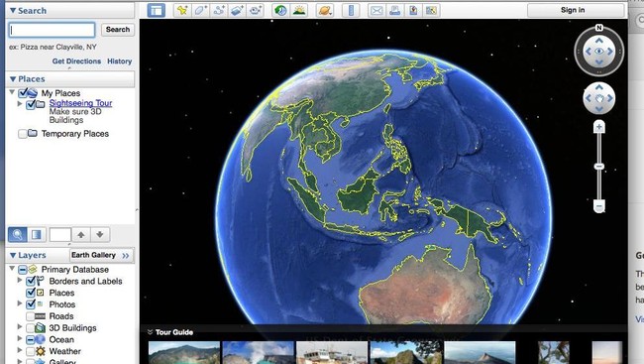The image size is (644, 364).
Task: Rotate view with the Look joystick right arrow
Action: pyautogui.click(x=610, y=52)
